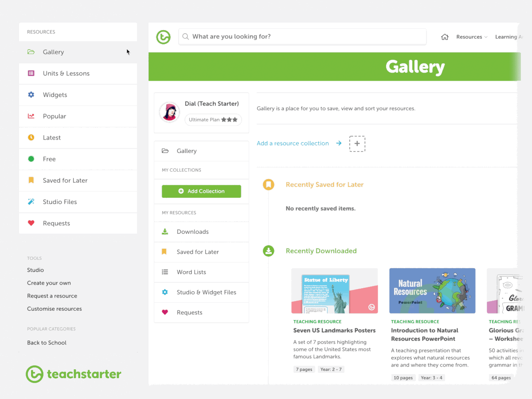Open Statue of Liberty posters thumbnail
This screenshot has height=399, width=532.
pyautogui.click(x=335, y=291)
